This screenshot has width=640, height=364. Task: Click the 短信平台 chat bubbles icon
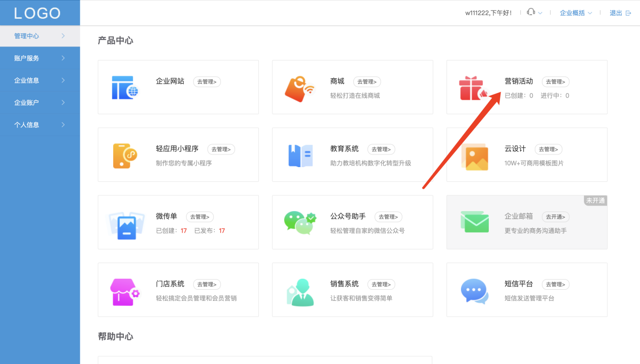click(475, 290)
